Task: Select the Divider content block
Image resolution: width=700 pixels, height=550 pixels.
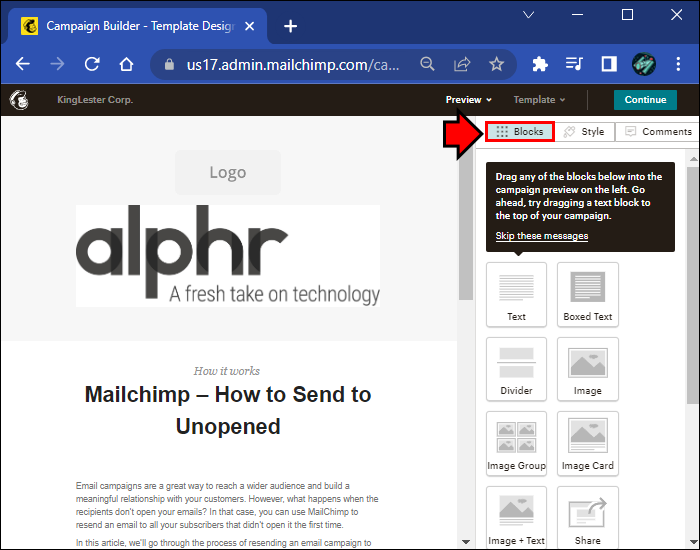Action: (x=517, y=369)
